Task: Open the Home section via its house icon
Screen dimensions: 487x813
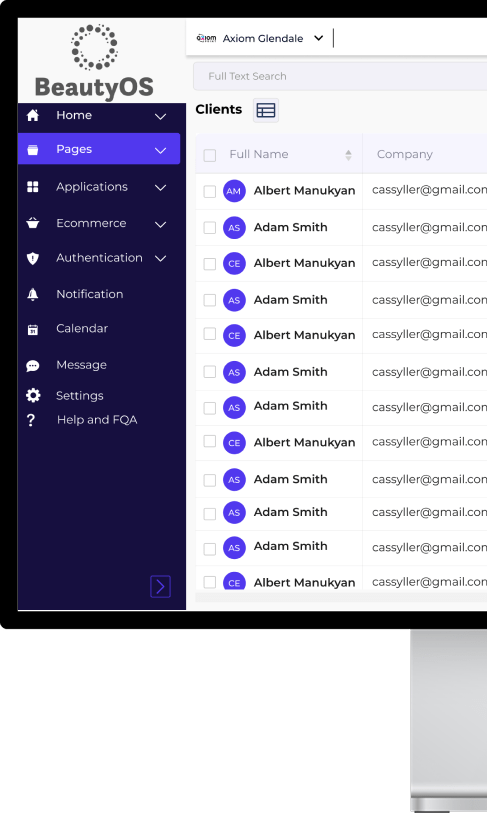Action: [x=33, y=115]
